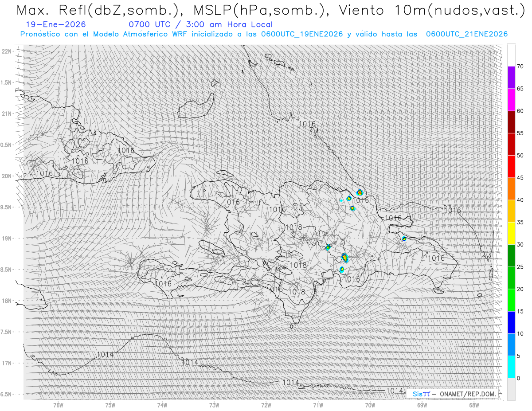Click the '68W' longitude axis label

pos(474,405)
